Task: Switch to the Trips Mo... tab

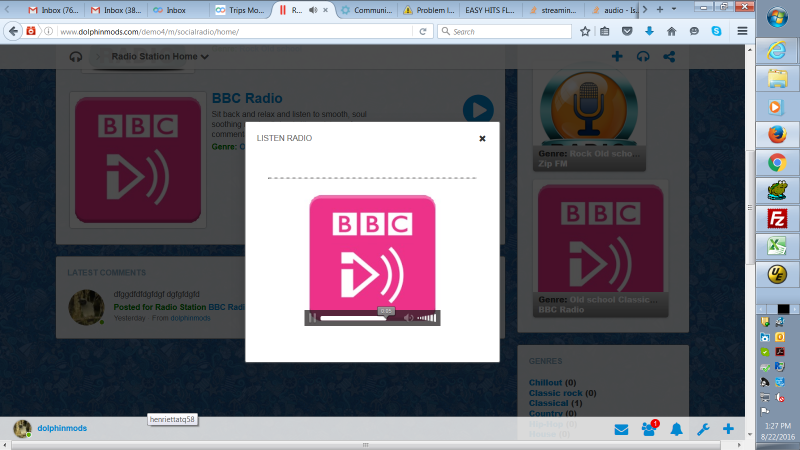Action: pos(240,10)
